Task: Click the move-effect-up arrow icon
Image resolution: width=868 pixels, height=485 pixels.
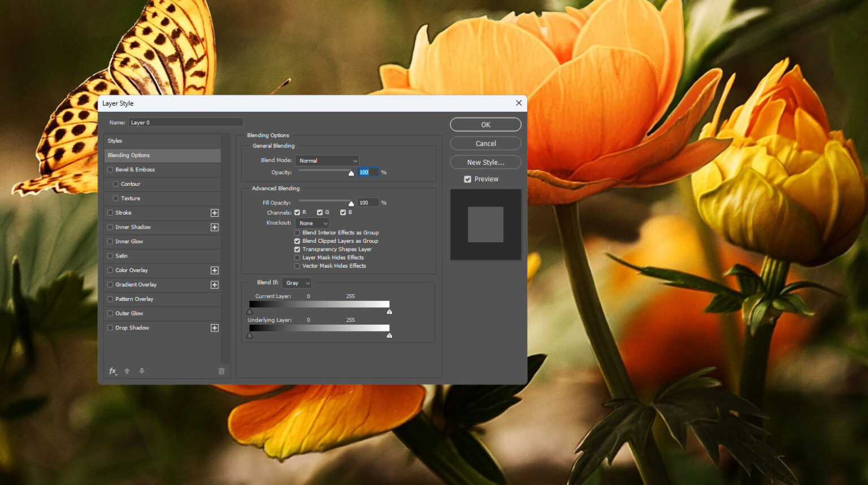Action: (127, 371)
